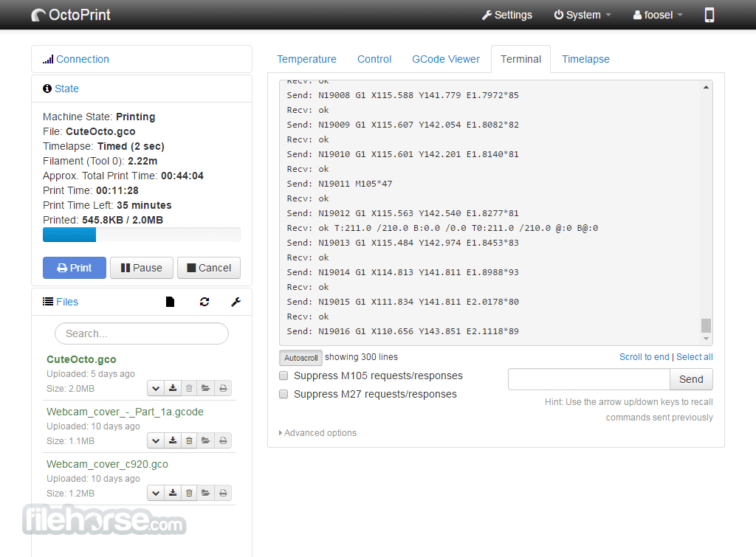
Task: Click the N19011 M105*47 terminal line
Action: tap(340, 184)
